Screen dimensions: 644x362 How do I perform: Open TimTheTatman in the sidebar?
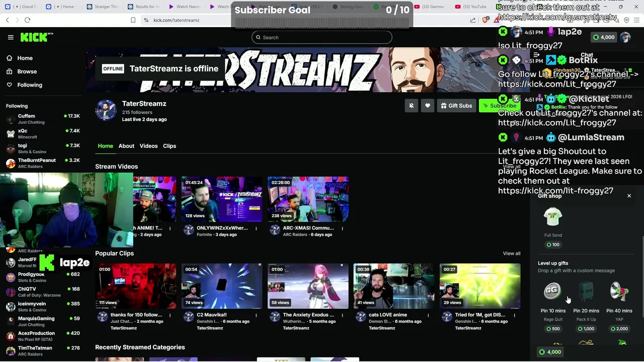(43, 350)
